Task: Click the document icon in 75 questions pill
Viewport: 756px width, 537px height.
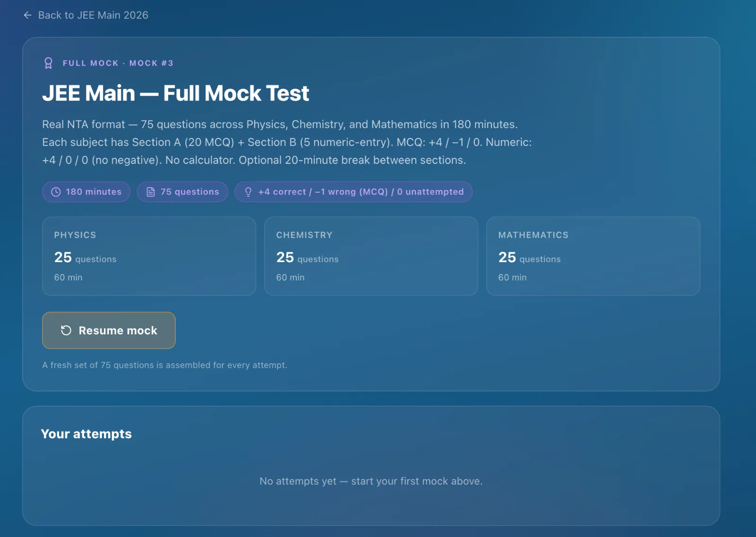Action: point(151,192)
